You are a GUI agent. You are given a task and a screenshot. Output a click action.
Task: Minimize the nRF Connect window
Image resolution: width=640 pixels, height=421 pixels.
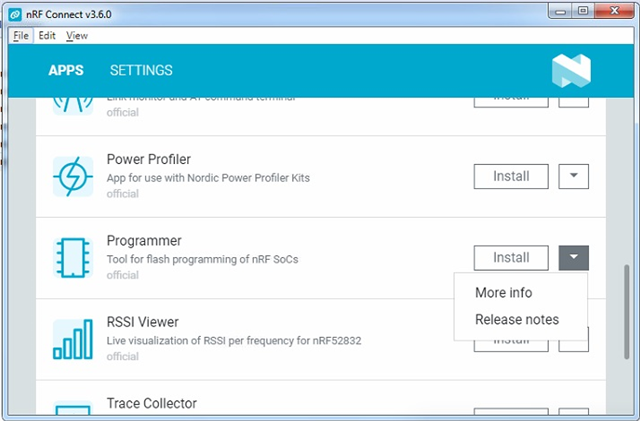pyautogui.click(x=560, y=11)
